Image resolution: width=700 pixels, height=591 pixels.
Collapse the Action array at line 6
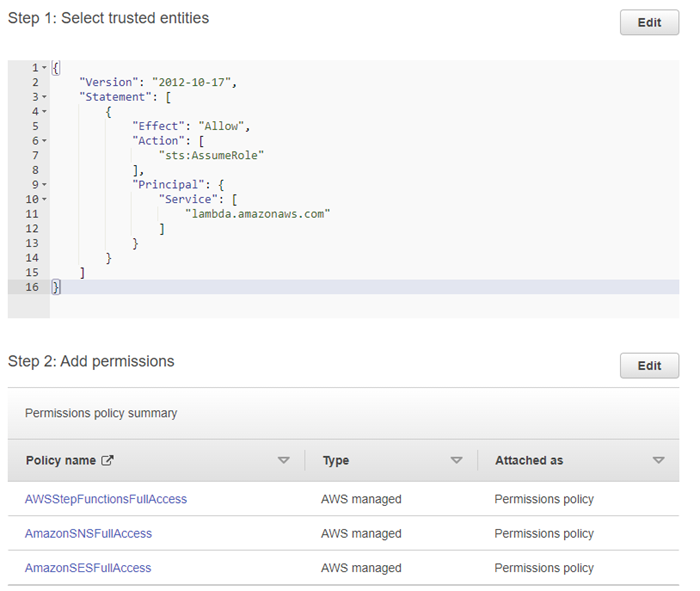pyautogui.click(x=44, y=141)
